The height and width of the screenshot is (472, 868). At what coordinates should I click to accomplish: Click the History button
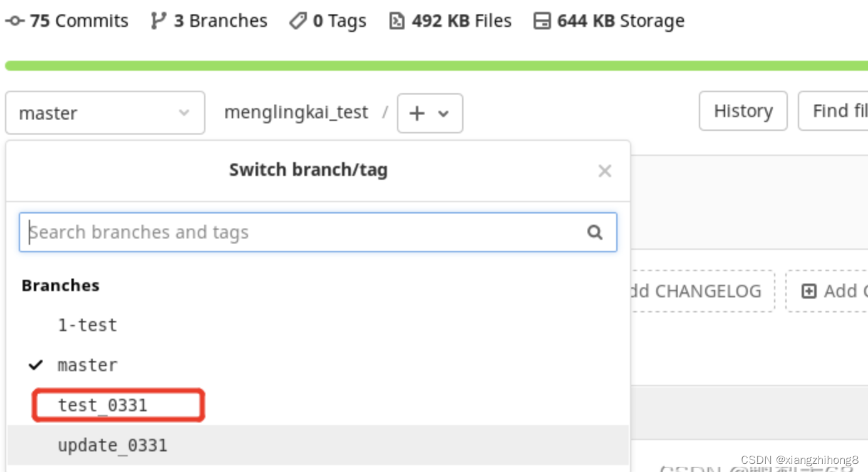pos(743,111)
